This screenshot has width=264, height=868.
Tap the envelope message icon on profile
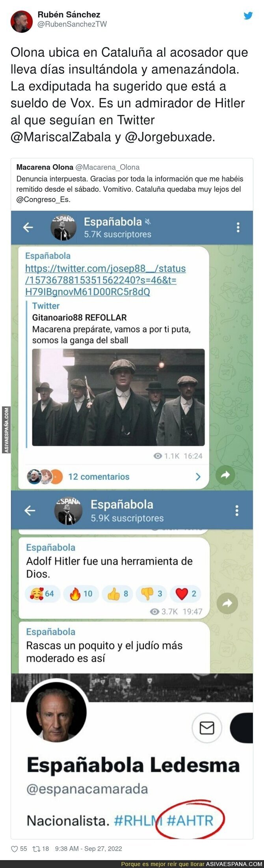coord(207,728)
